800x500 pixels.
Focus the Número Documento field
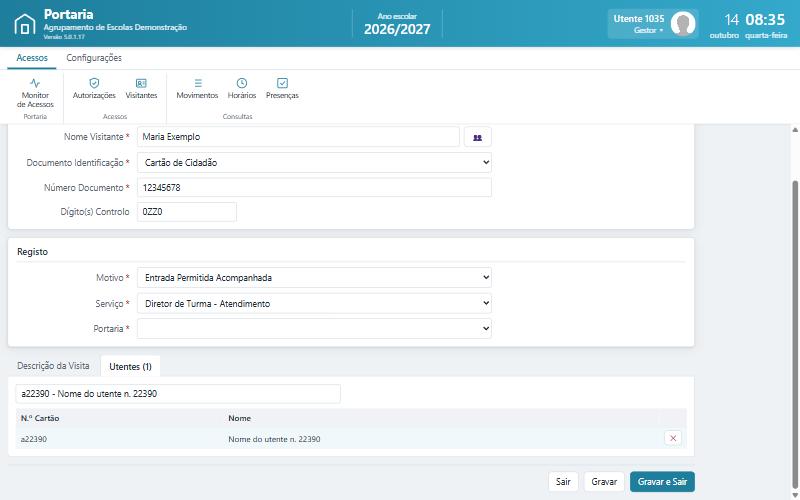314,187
